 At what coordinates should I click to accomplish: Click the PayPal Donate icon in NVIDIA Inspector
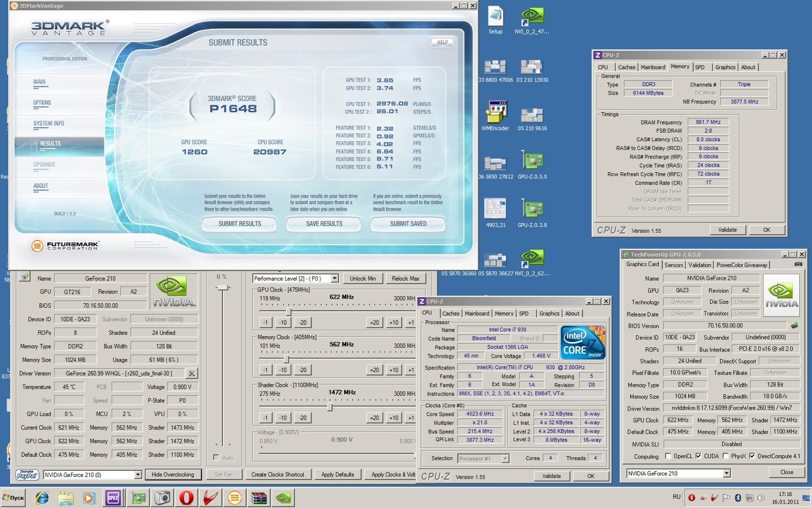[x=27, y=474]
